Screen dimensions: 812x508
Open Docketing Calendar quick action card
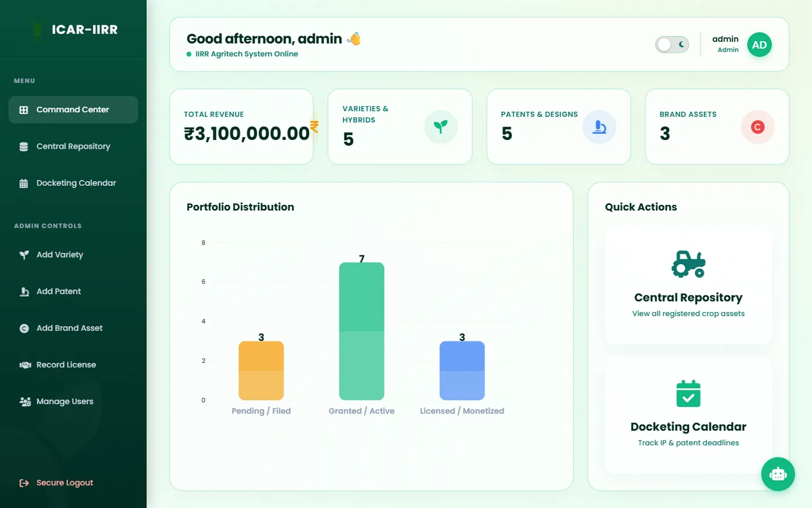pos(688,415)
